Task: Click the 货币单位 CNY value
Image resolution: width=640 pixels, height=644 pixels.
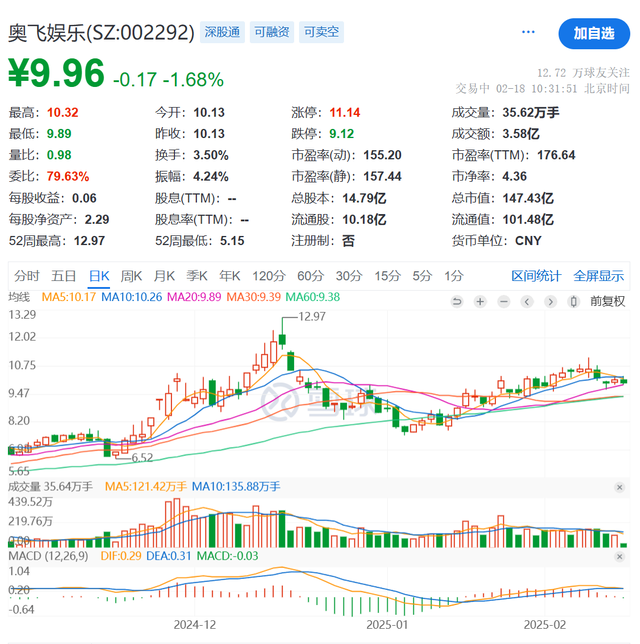Action: click(528, 241)
